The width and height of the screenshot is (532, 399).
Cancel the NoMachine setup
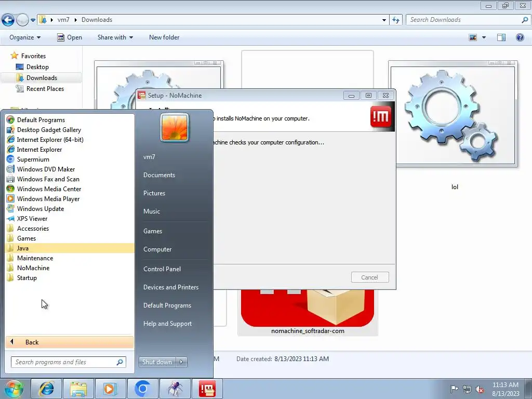370,277
